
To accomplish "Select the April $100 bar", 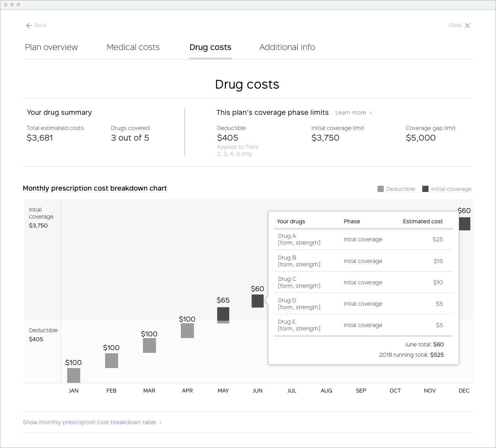I will [187, 330].
